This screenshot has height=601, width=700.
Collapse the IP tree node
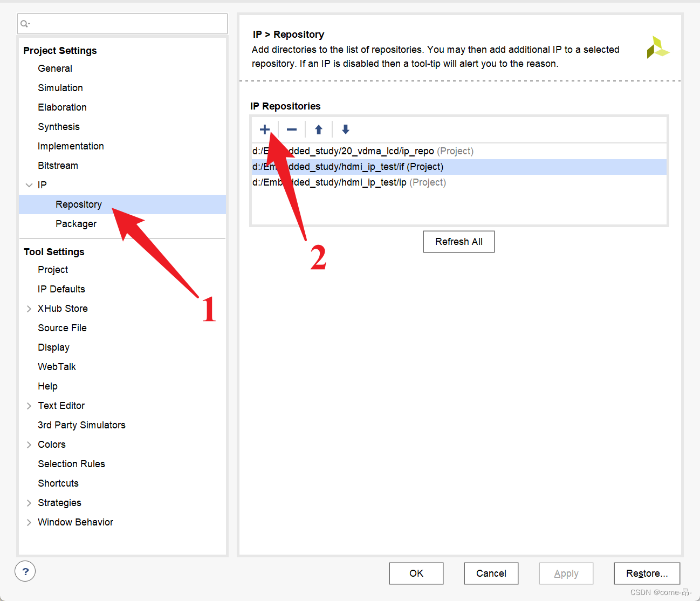[29, 185]
